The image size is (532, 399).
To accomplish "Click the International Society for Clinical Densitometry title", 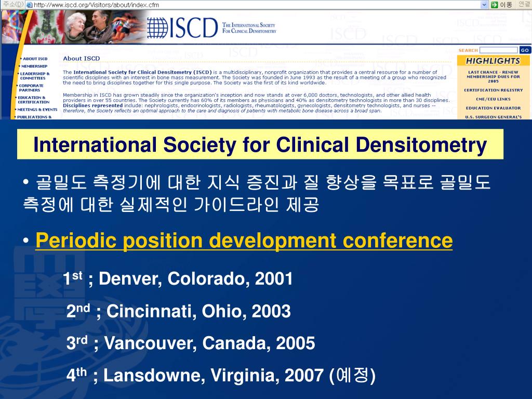I will coord(260,144).
